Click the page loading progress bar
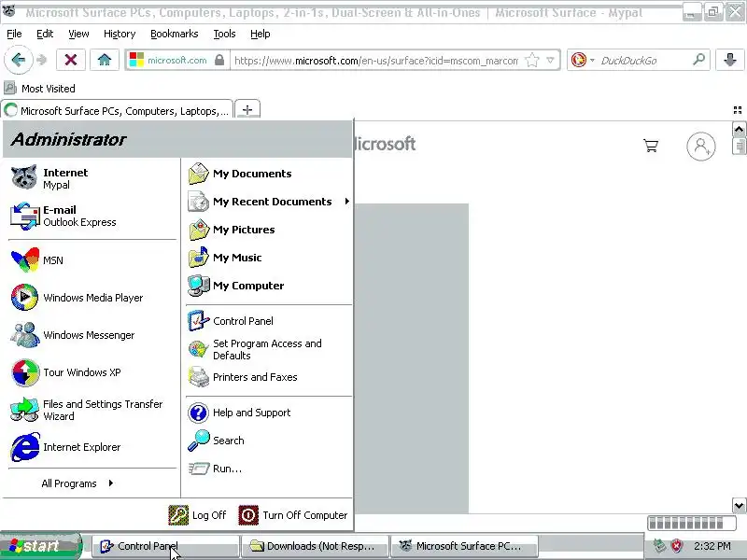Viewport: 747px width, 560px height. click(691, 524)
